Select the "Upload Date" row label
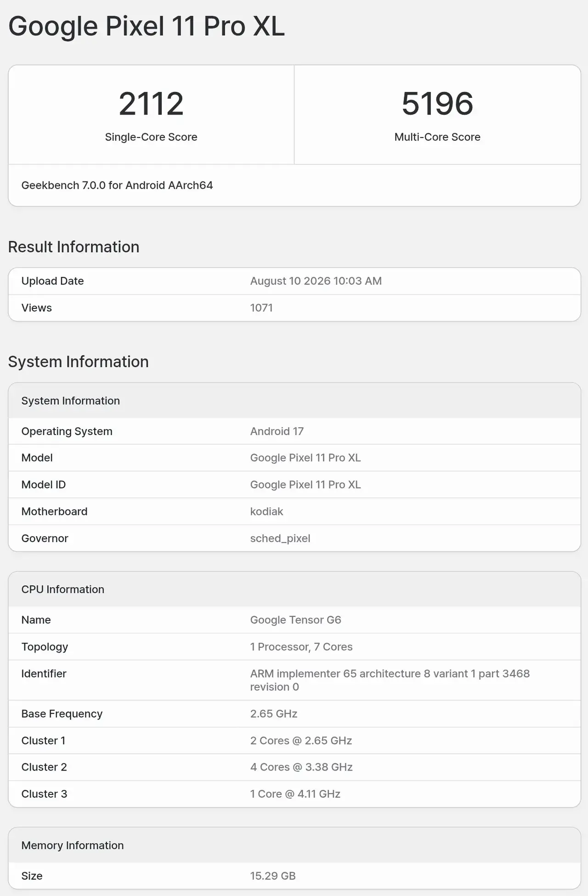 (x=52, y=281)
